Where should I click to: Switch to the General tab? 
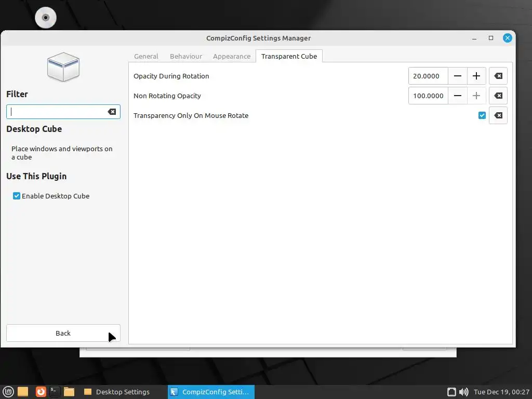(x=146, y=56)
